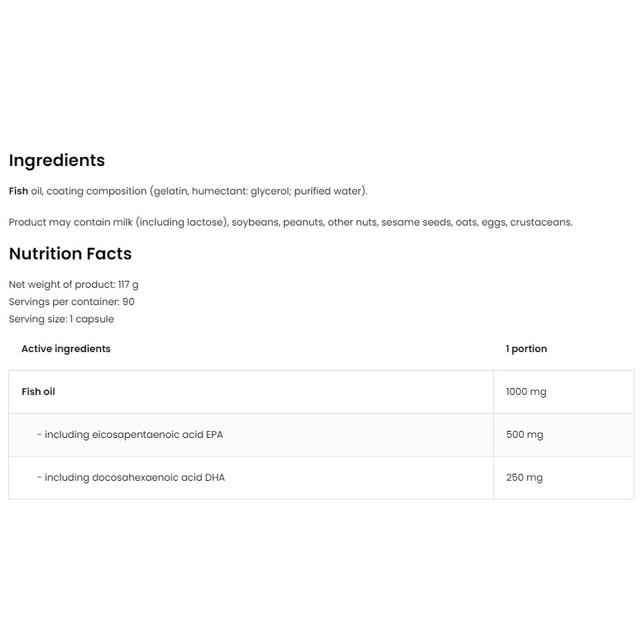
Task: Click the 500 mg value cell
Action: 564,434
